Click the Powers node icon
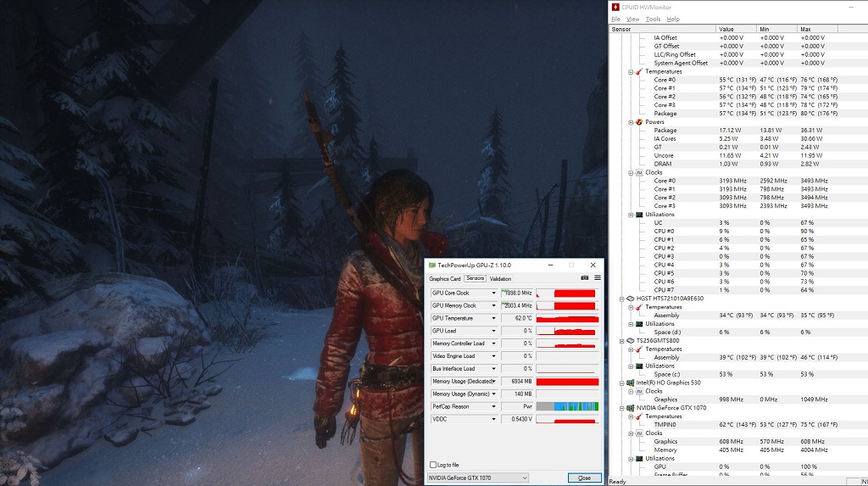Image resolution: width=868 pixels, height=486 pixels. [639, 122]
